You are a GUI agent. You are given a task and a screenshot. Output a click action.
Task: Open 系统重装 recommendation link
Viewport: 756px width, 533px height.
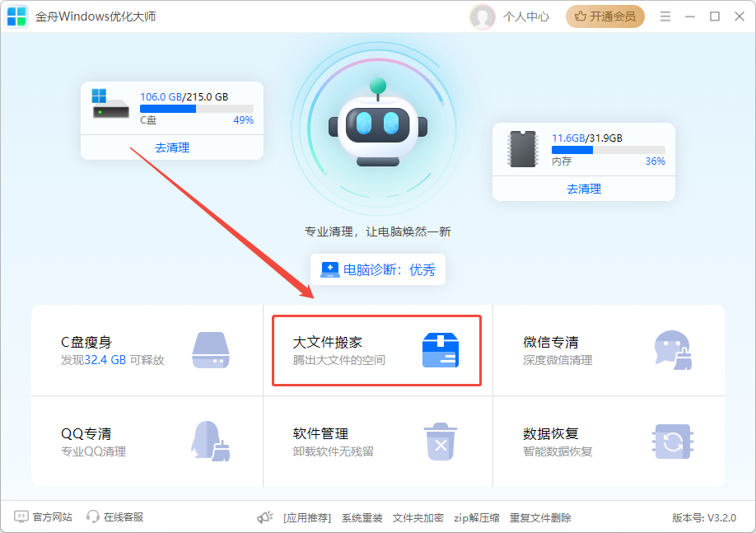tap(362, 518)
